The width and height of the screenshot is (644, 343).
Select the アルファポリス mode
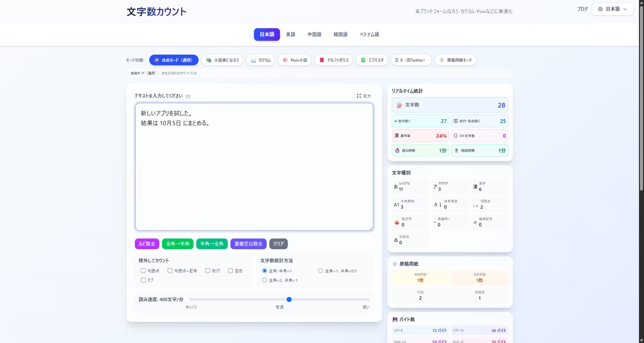click(x=334, y=60)
